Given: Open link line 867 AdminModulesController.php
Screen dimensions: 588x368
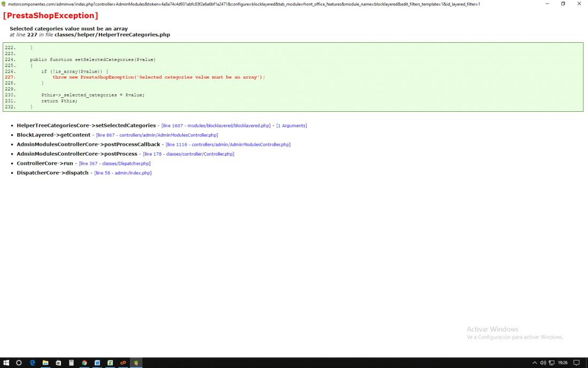Looking at the screenshot, I should point(157,135).
